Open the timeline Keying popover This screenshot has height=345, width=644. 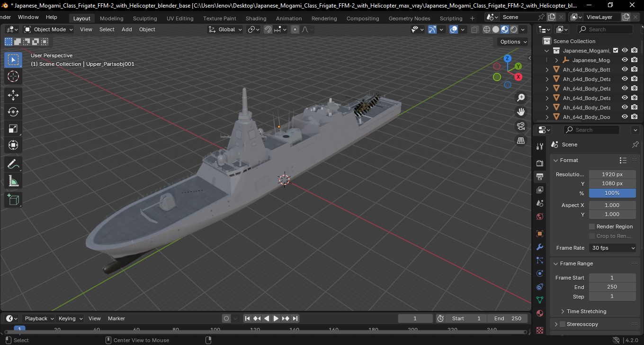click(71, 318)
